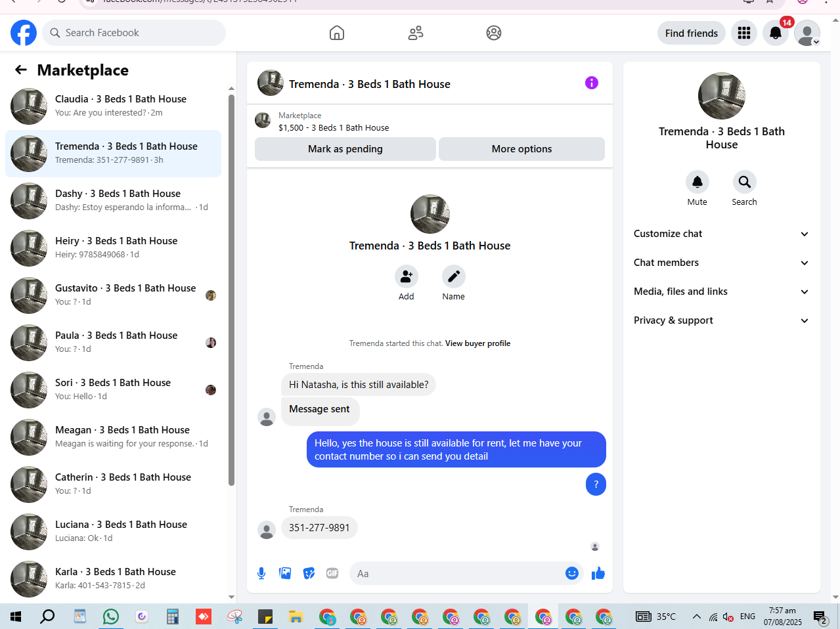This screenshot has width=840, height=629.
Task: Open the Dashy conversation
Action: point(113,201)
